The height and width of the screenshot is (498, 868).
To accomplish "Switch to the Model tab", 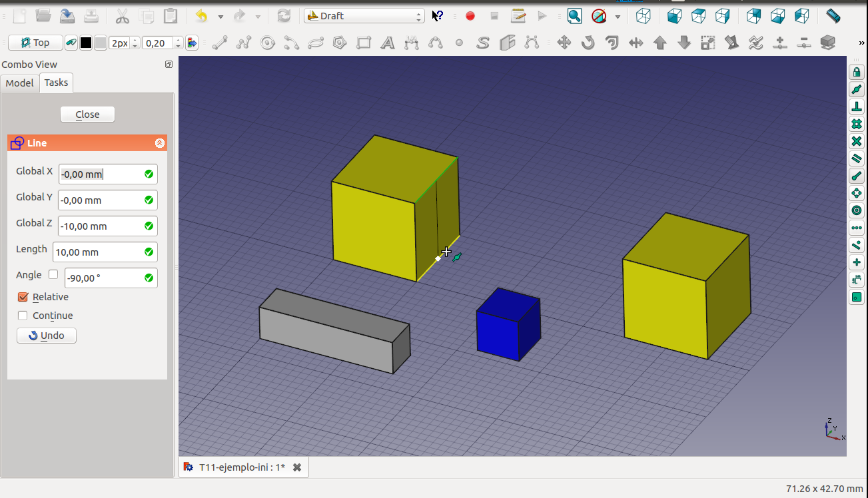I will click(x=19, y=83).
